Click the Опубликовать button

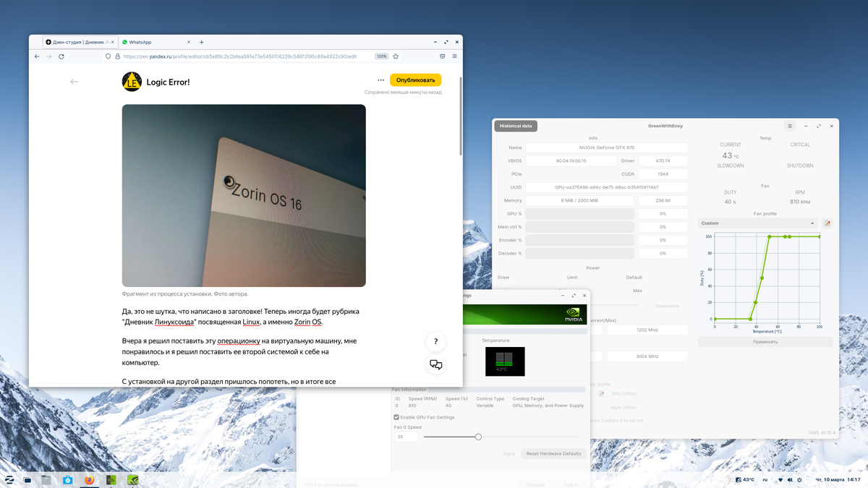(415, 80)
